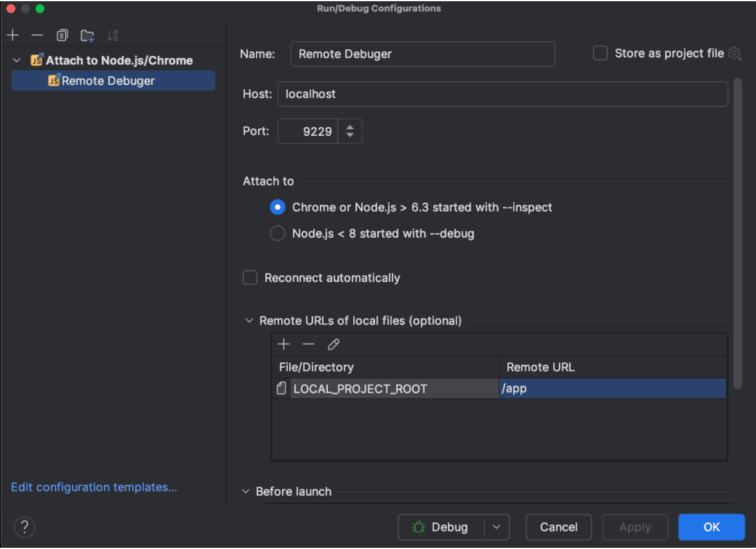Open Edit configuration templates link
The width and height of the screenshot is (756, 549).
(94, 487)
